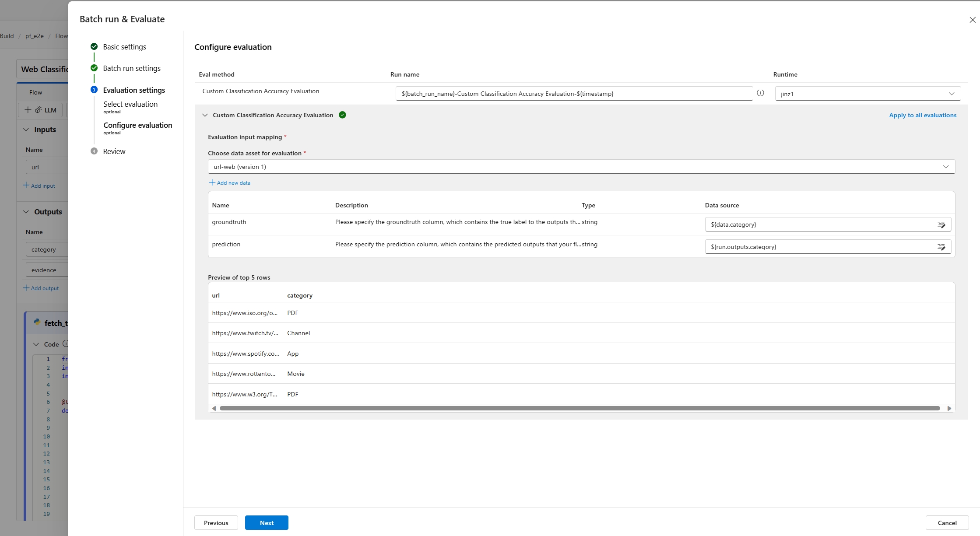
Task: Open the Review step
Action: tap(114, 151)
